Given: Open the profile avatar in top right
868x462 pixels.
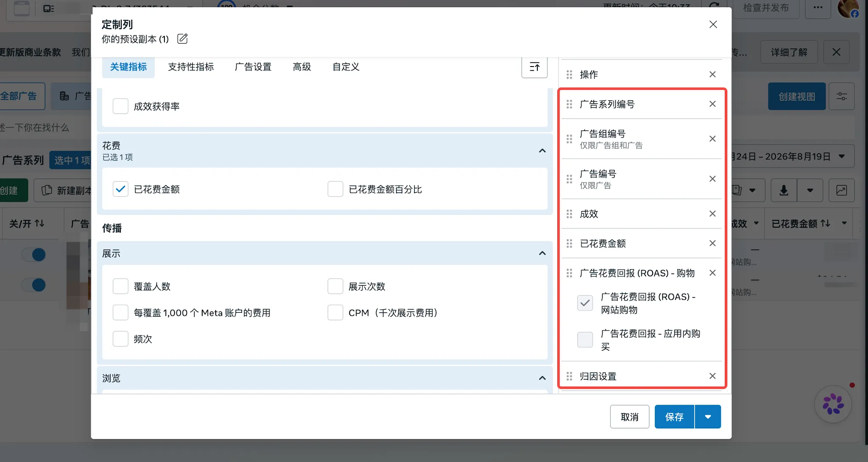Looking at the screenshot, I should tap(848, 8).
